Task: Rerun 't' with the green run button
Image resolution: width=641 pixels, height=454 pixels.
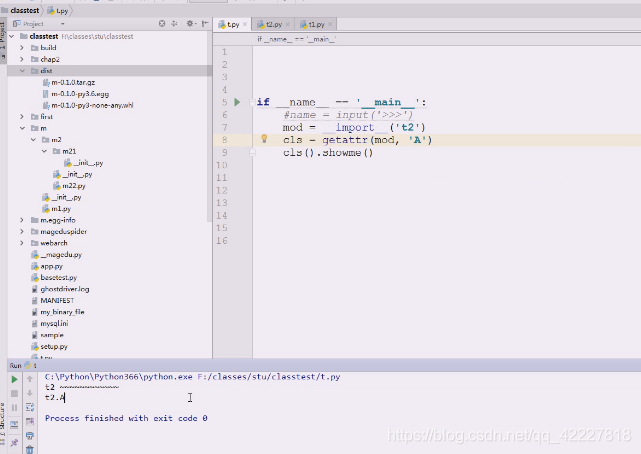Action: (14, 380)
